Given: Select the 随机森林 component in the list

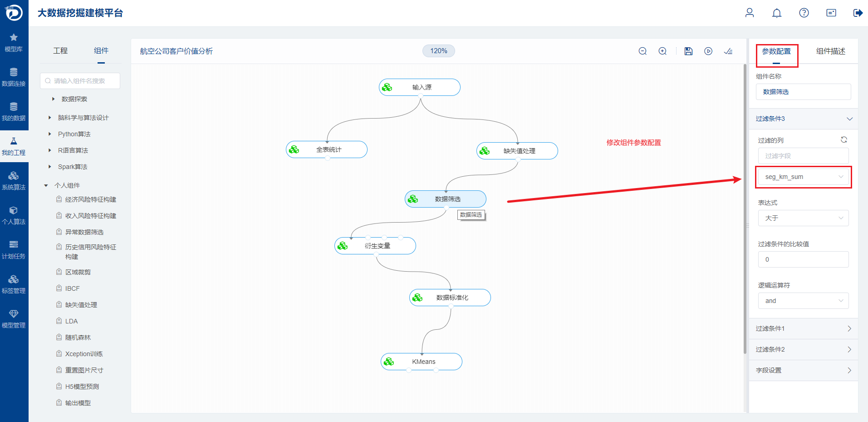Looking at the screenshot, I should point(78,338).
